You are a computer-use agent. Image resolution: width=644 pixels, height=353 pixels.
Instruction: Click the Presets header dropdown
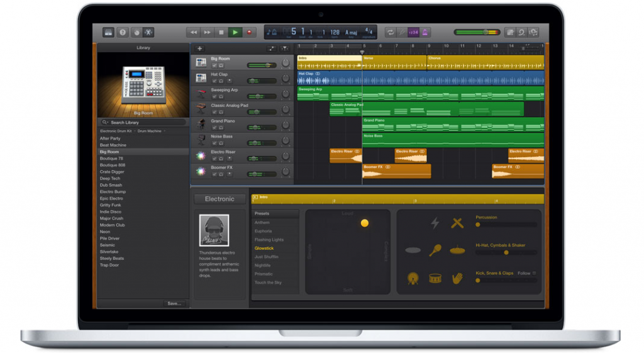tap(275, 214)
